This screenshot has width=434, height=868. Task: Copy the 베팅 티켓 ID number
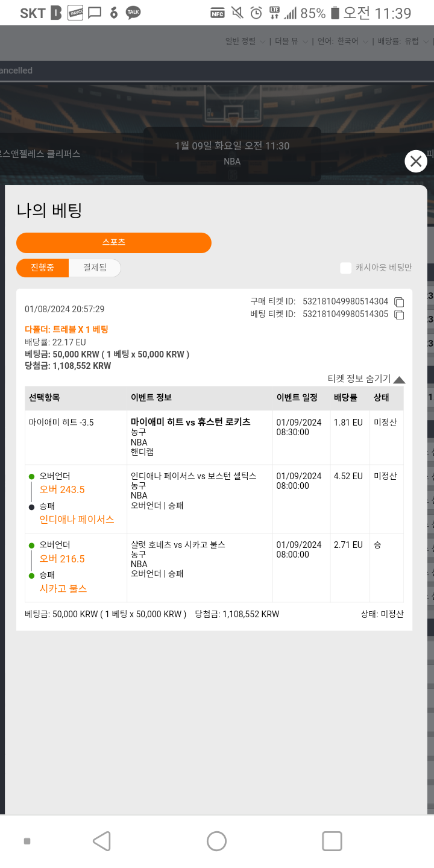coord(399,315)
